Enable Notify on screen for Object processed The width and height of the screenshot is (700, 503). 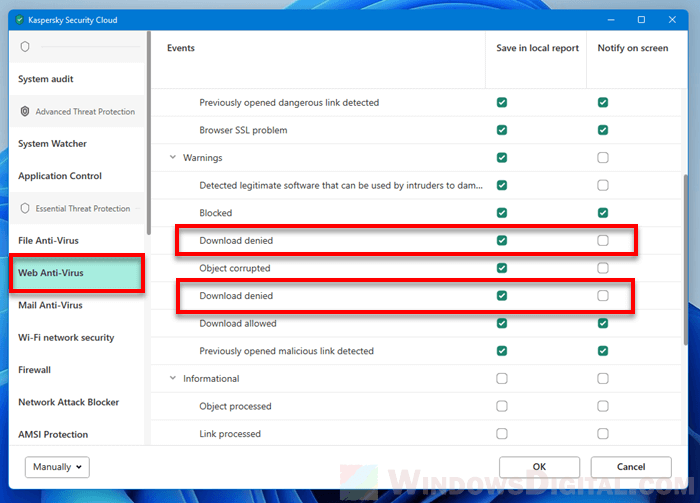(603, 406)
